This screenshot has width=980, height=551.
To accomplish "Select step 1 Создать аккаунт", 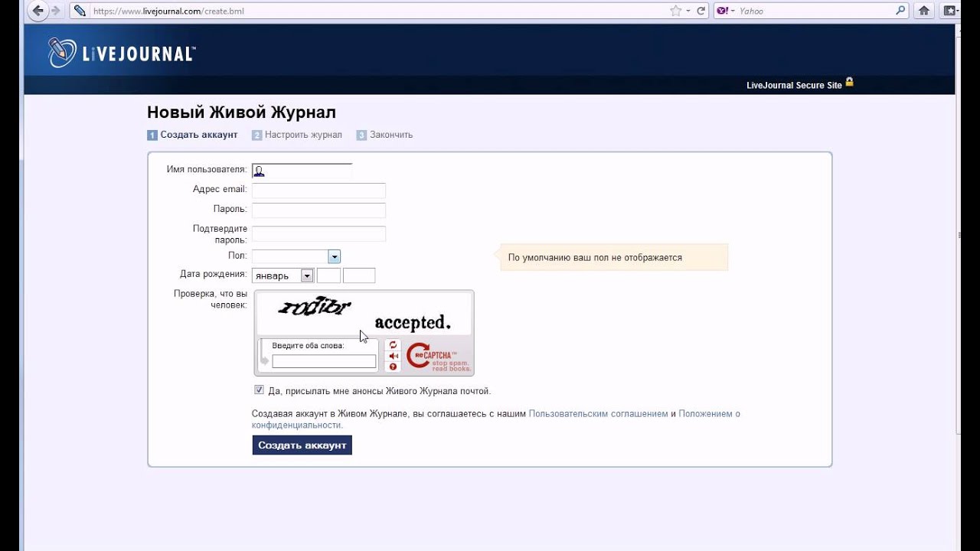I will coord(192,135).
